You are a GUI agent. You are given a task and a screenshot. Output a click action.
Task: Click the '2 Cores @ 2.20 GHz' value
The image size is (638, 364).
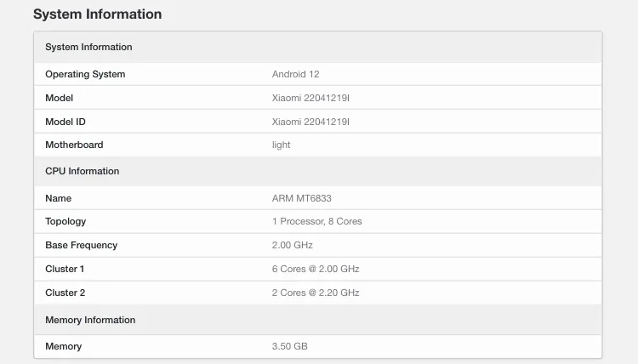point(315,293)
